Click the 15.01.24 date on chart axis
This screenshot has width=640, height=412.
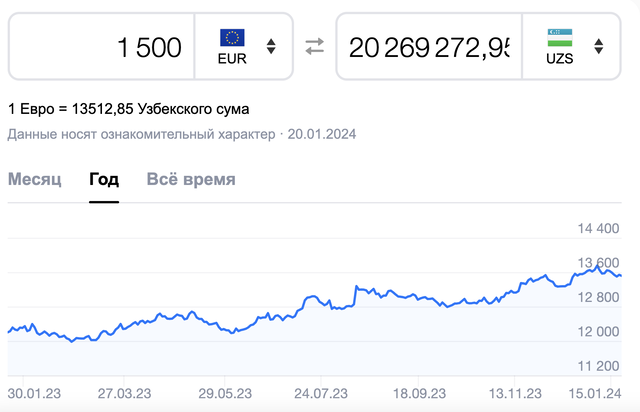[x=595, y=394]
